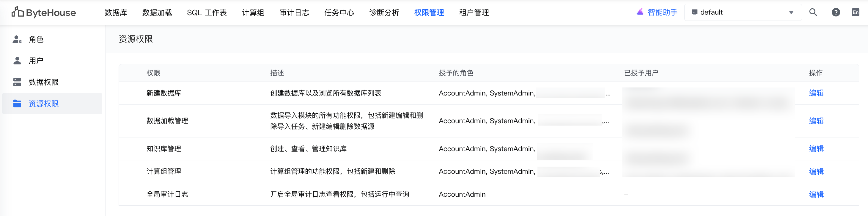Click the help question mark icon
This screenshot has width=868, height=216.
pos(836,12)
